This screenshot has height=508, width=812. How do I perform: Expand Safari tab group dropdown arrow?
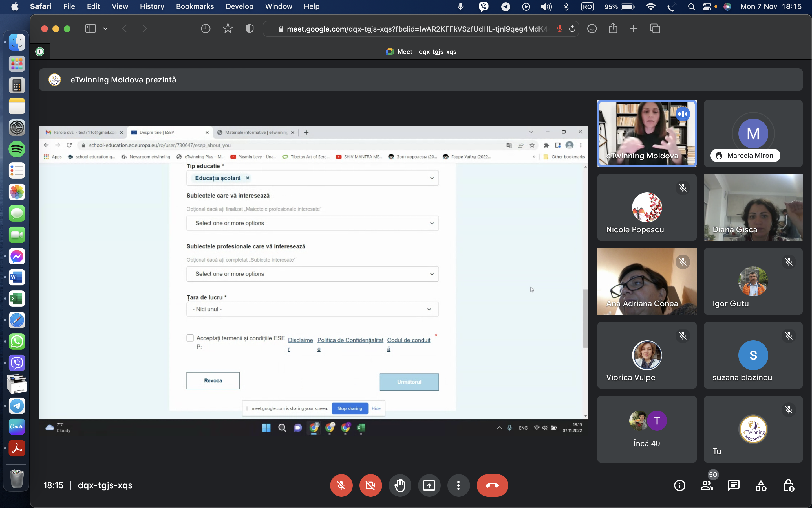[x=105, y=29]
